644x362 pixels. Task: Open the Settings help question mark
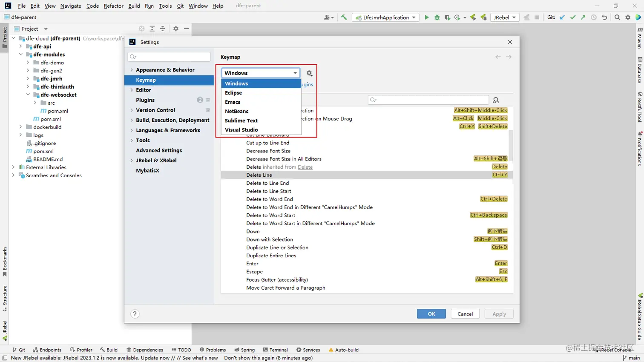click(x=135, y=314)
